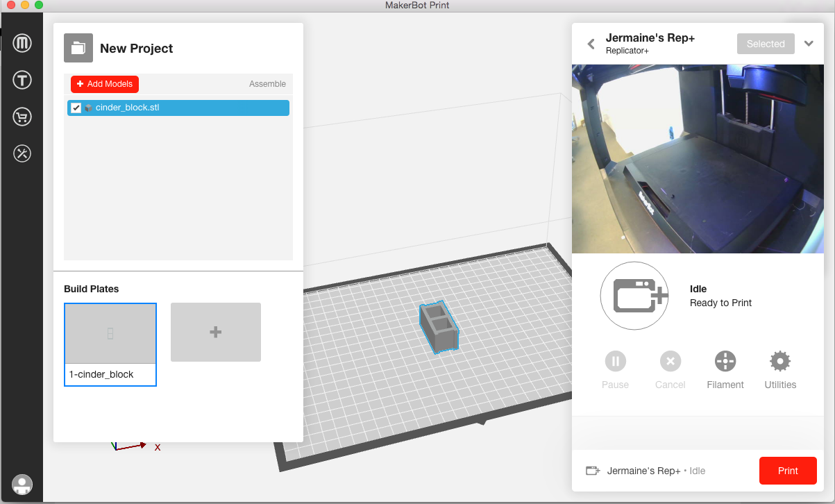Screen dimensions: 835x504
Task: Click the model cube icon beside cinder_block.stl
Action: pyautogui.click(x=88, y=108)
